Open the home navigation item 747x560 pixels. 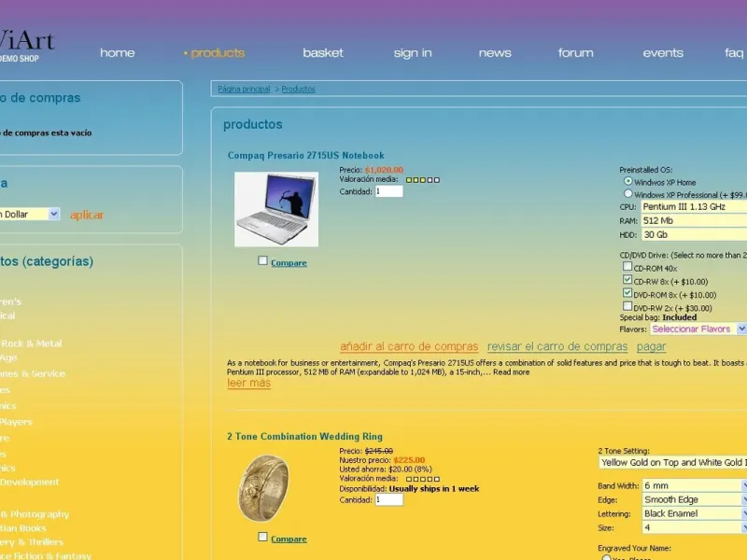pyautogui.click(x=118, y=53)
